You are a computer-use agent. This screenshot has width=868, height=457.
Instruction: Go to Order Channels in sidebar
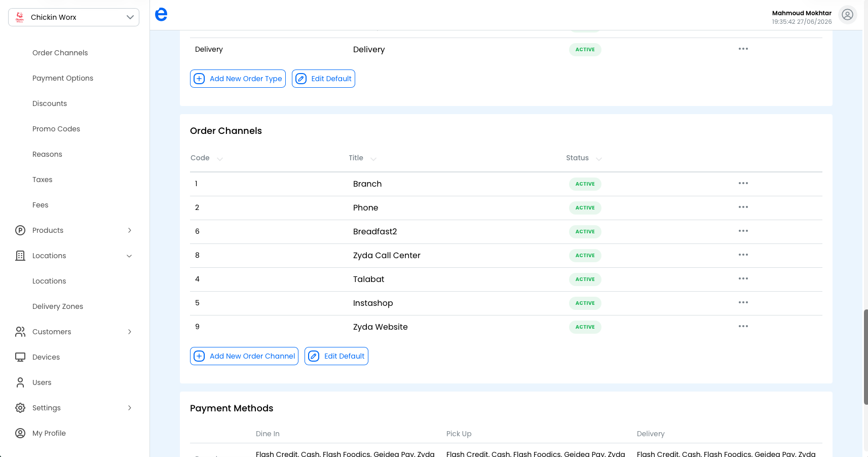point(60,53)
